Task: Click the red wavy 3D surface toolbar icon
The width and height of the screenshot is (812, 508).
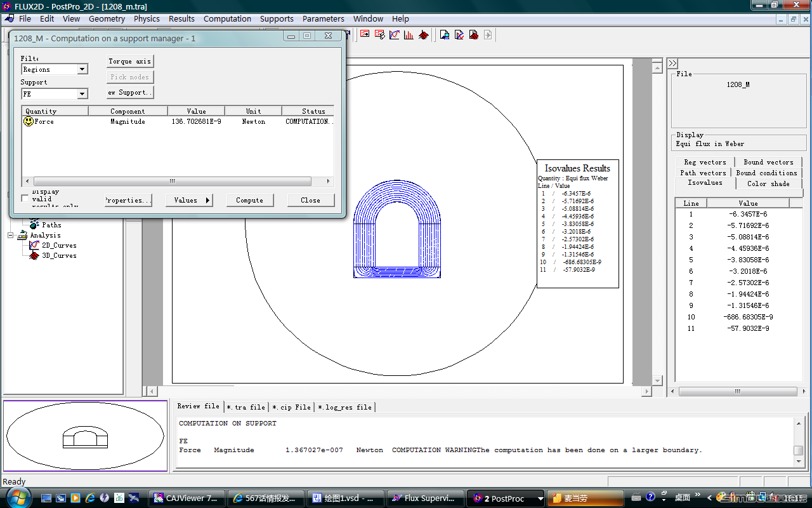Action: pos(423,34)
